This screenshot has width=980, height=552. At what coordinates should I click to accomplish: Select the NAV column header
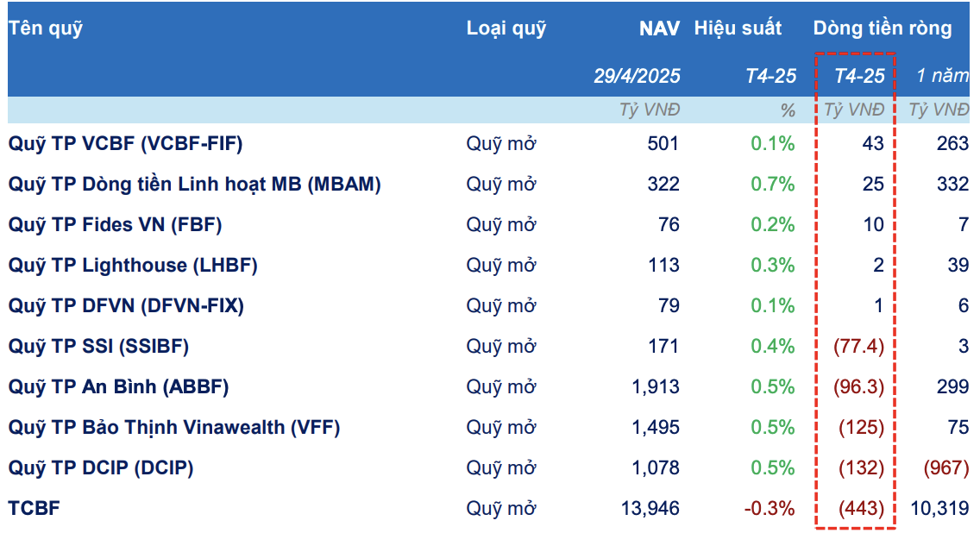point(659,28)
